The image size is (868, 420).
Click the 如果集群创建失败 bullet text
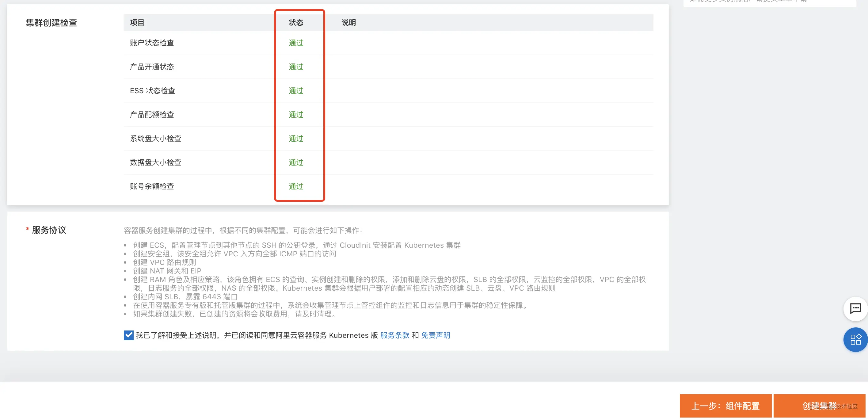(x=235, y=314)
